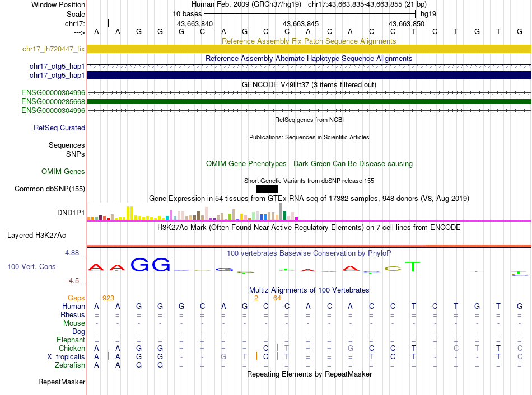
Task: Click the solid navy chr17_ctg5_hap1 alignment bar
Action: [309, 76]
